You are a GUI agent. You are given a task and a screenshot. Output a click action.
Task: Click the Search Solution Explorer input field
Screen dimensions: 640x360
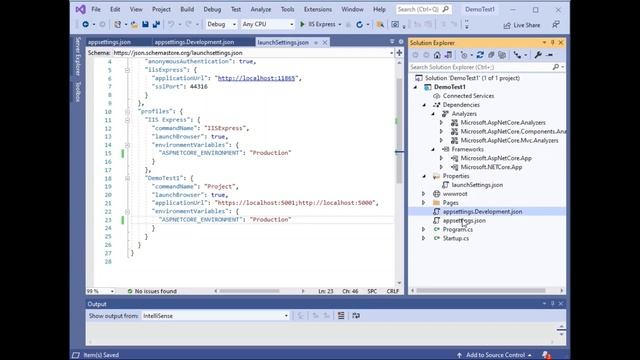tap(481, 67)
